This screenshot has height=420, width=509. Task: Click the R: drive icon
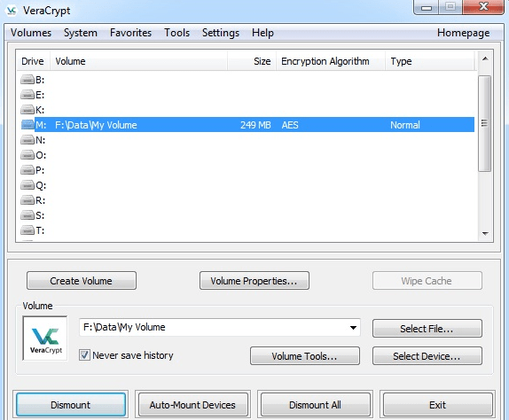27,200
